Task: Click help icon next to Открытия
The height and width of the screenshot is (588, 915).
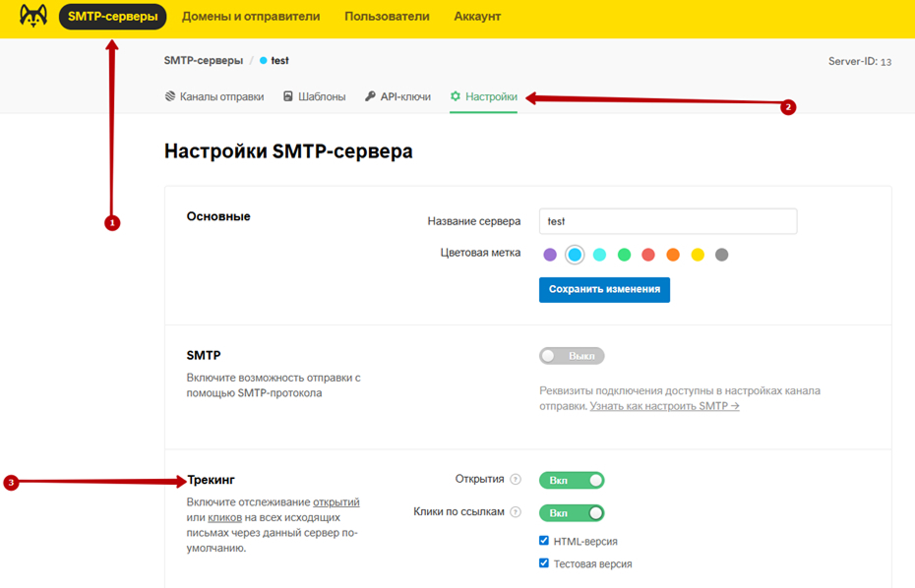Action: coord(516,480)
